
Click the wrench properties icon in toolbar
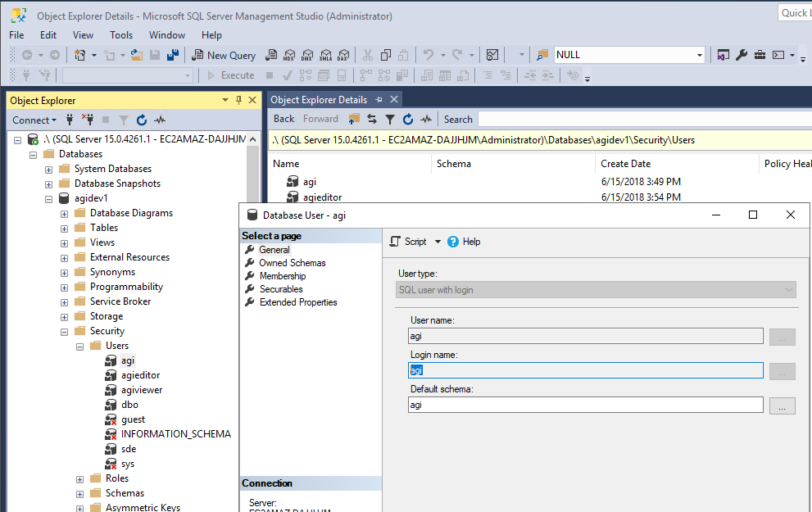742,55
